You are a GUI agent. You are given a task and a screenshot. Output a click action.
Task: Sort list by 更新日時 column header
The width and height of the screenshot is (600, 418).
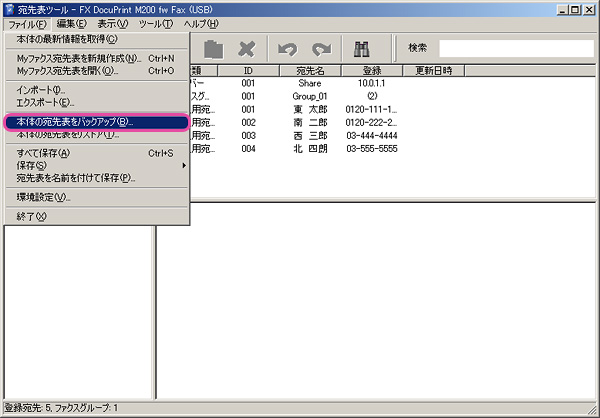(434, 71)
